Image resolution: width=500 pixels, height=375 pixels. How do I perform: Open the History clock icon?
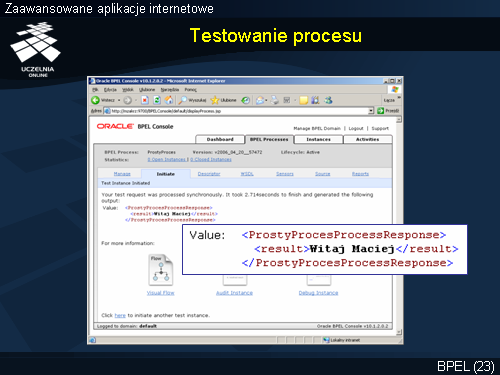tap(246, 100)
